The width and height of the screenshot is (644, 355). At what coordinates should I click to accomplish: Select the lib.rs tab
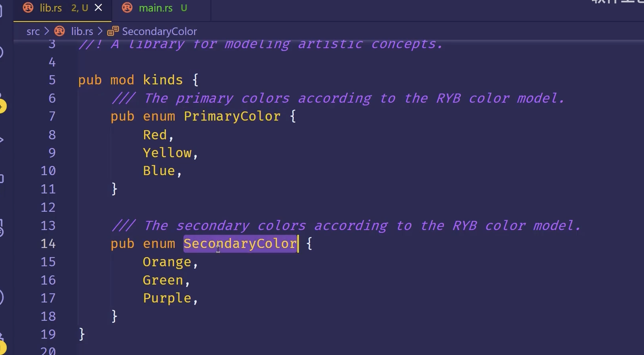[51, 8]
